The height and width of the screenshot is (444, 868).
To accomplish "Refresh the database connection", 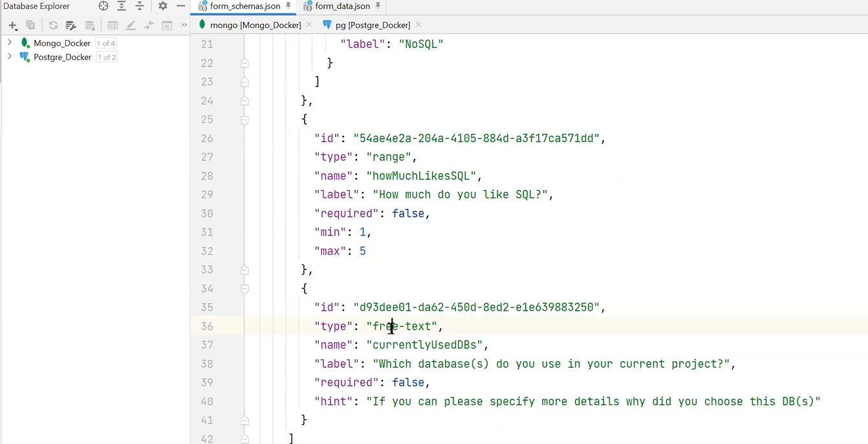I will (53, 25).
